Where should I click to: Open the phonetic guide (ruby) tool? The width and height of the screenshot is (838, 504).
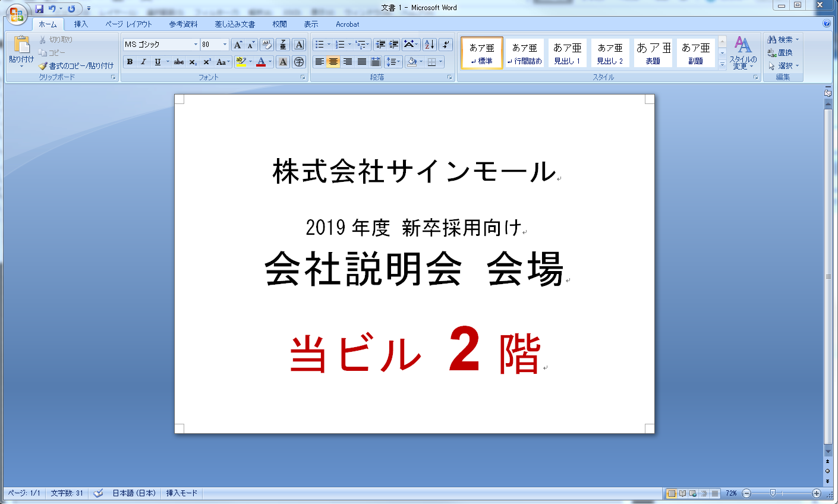point(283,45)
